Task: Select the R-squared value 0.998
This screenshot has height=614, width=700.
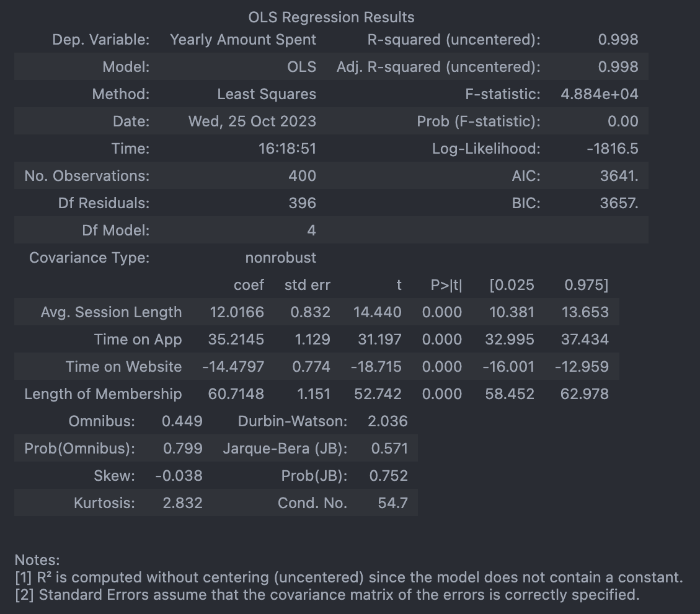Action: (x=618, y=40)
